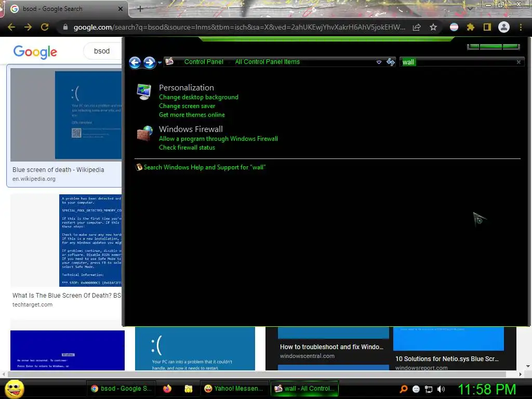The height and width of the screenshot is (399, 532).
Task: Share this page from the address bar
Action: click(417, 27)
